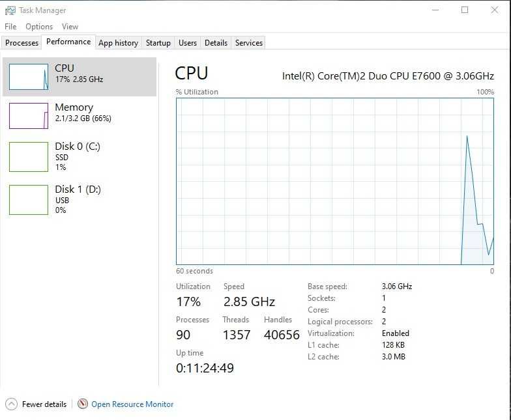The width and height of the screenshot is (511, 420).
Task: Collapse view with Fewer details arrow icon
Action: click(x=11, y=404)
